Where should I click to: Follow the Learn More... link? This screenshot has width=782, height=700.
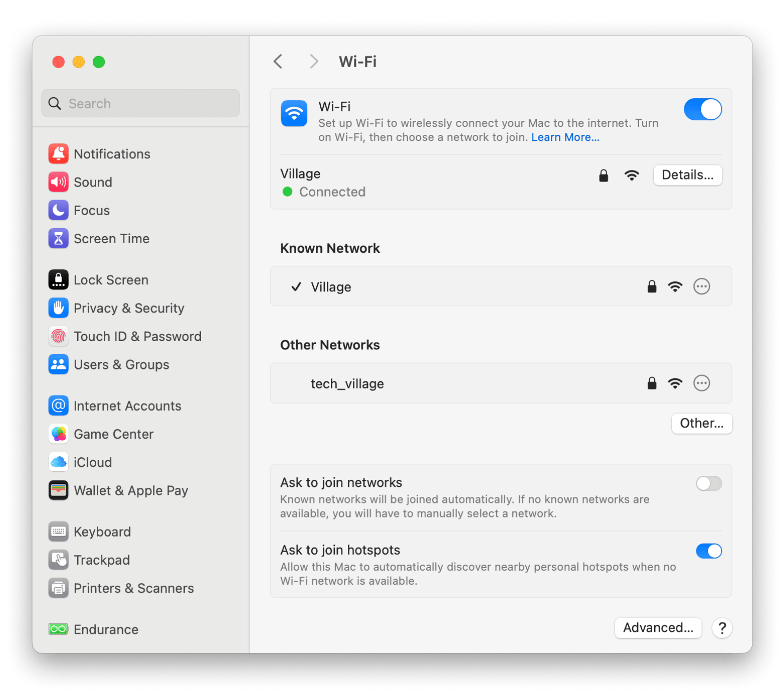pos(565,137)
